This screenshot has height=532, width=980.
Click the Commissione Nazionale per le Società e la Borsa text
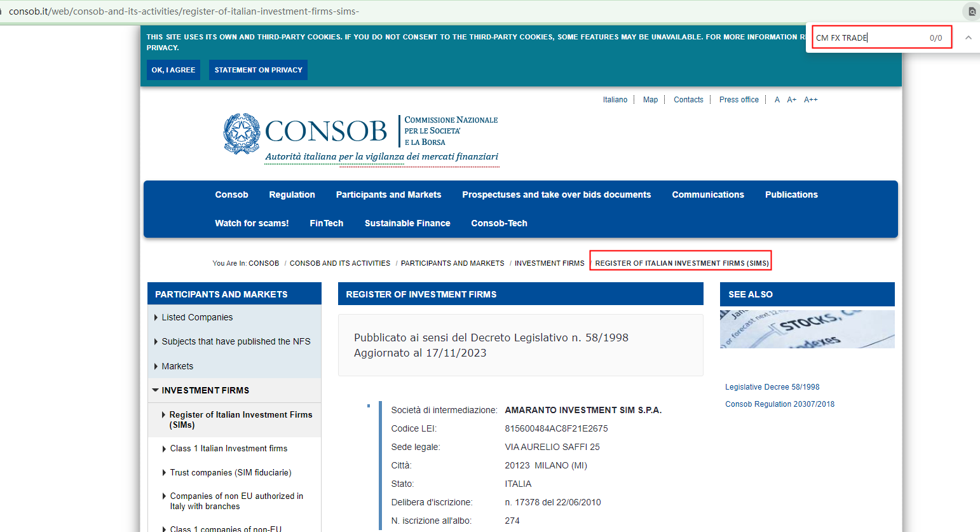451,131
